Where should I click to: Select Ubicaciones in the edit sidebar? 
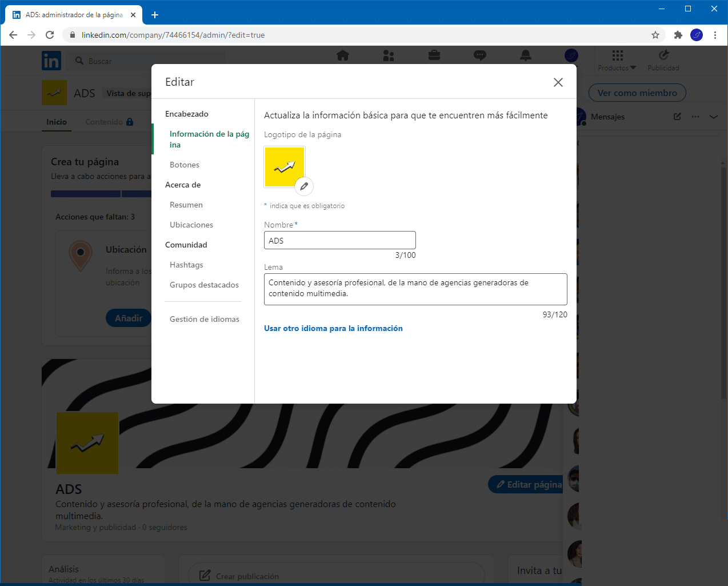[191, 225]
